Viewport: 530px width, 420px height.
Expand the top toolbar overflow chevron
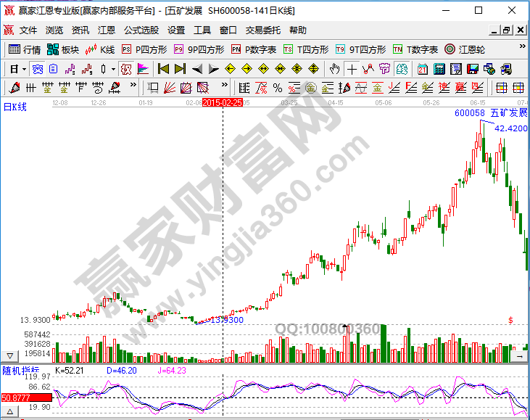(x=522, y=46)
